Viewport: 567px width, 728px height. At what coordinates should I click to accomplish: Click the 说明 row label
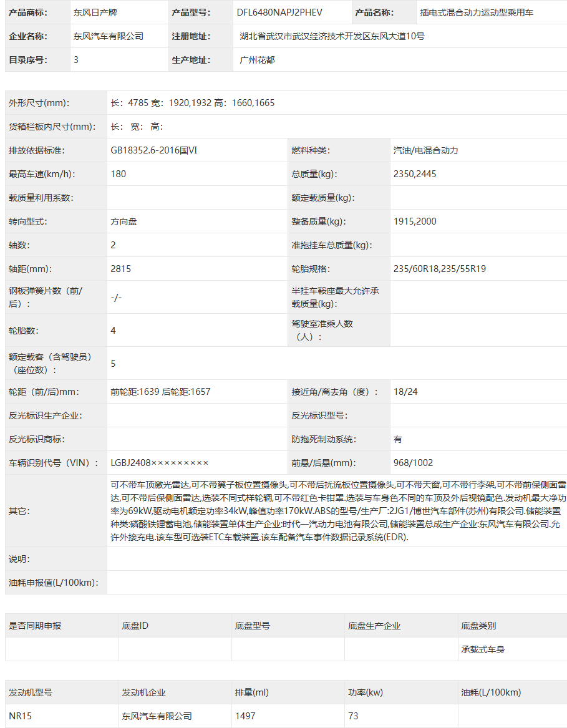(19, 559)
